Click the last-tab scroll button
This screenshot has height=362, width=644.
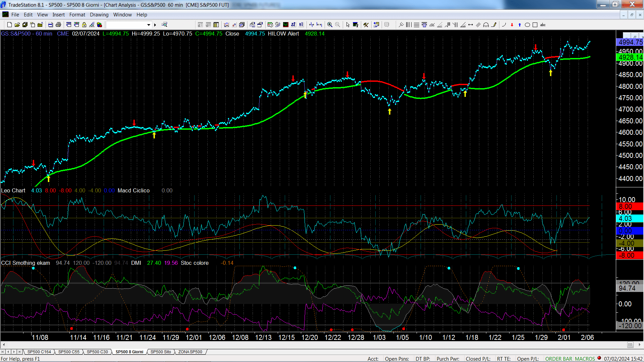click(x=20, y=352)
